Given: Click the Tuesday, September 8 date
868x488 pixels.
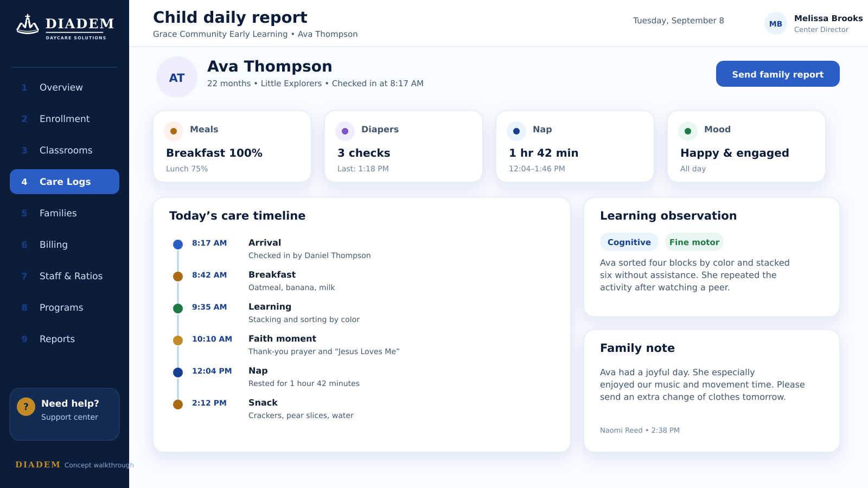Looking at the screenshot, I should click(679, 21).
